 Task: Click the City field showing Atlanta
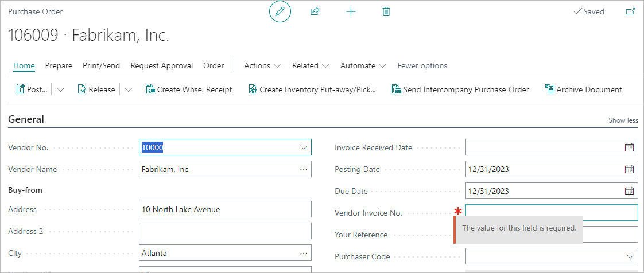pos(225,253)
